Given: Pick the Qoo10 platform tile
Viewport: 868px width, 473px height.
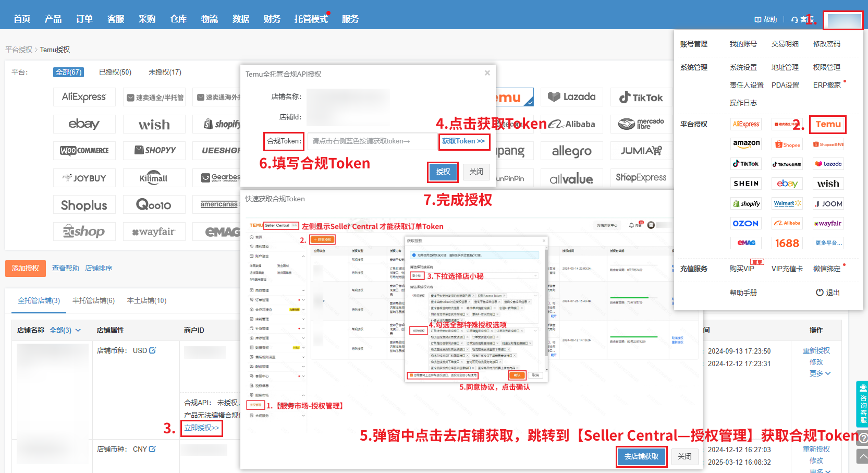Looking at the screenshot, I should coord(154,205).
